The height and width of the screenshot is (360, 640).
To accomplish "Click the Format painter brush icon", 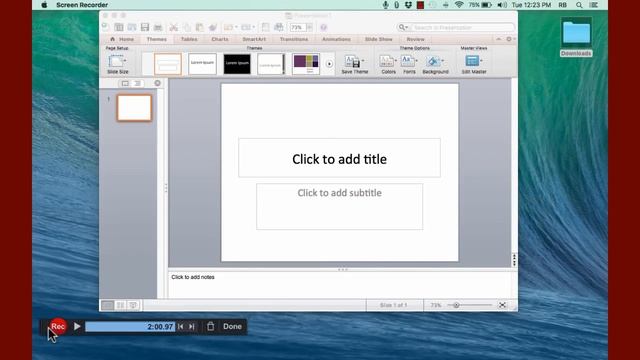I will 213,27.
